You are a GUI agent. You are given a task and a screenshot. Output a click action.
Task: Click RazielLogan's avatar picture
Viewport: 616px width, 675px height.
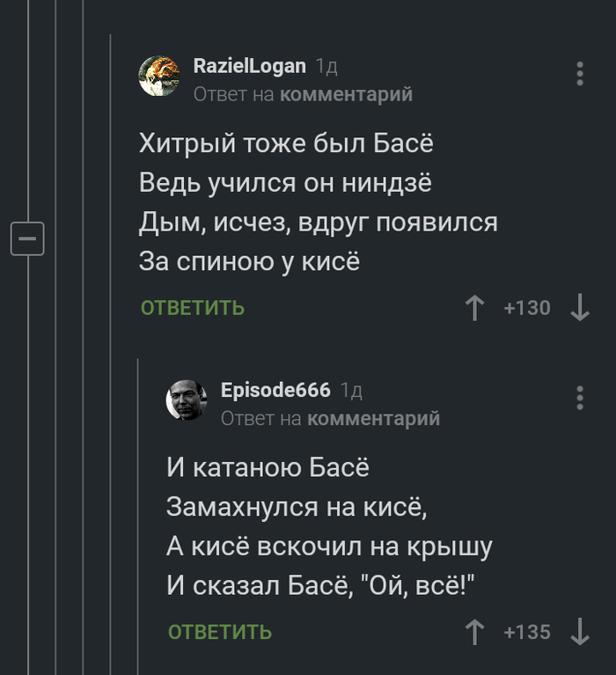tap(159, 76)
